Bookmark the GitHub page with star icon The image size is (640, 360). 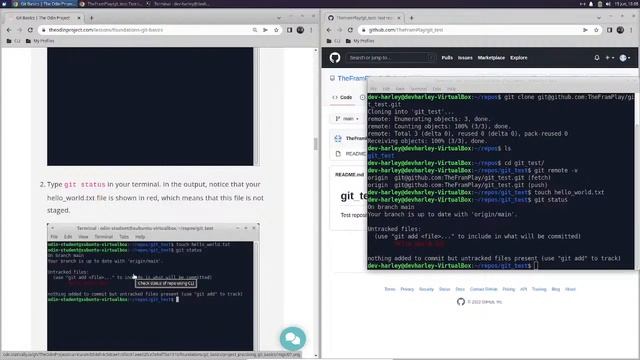[596, 30]
